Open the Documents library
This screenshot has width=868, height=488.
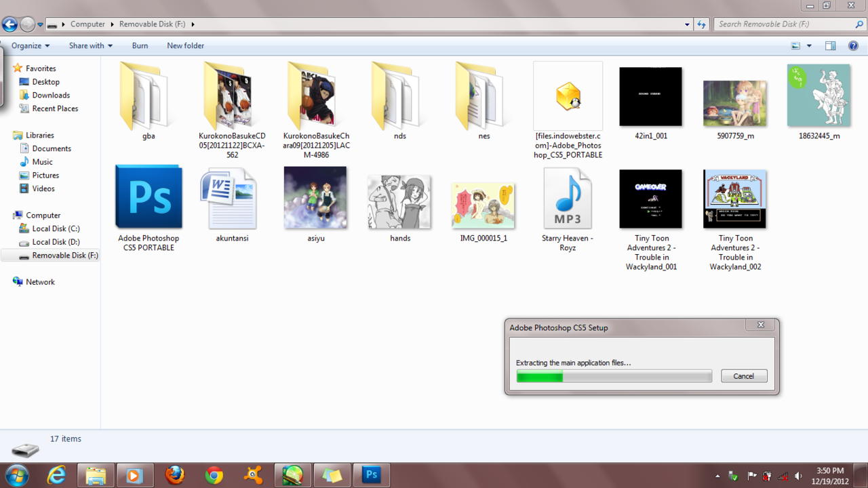(x=52, y=148)
